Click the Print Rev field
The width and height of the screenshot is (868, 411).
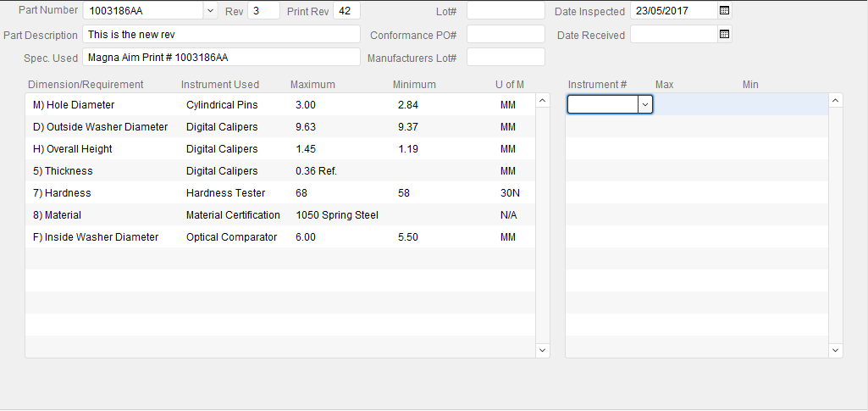(346, 10)
